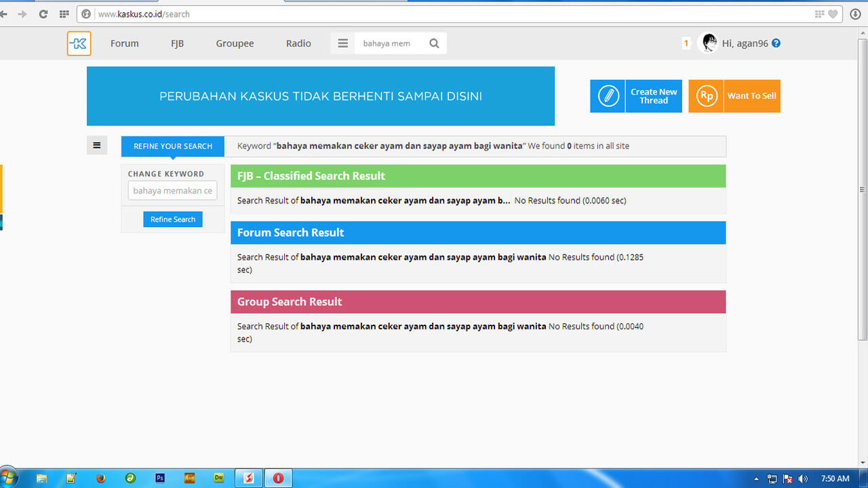Viewport: 868px width, 488px height.
Task: Switch to the red S taskbar app
Action: tap(248, 478)
